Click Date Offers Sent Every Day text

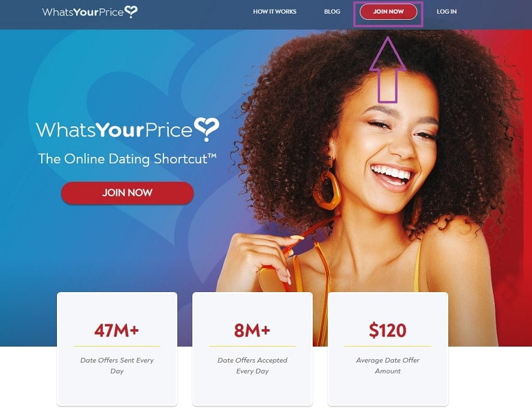coord(117,366)
